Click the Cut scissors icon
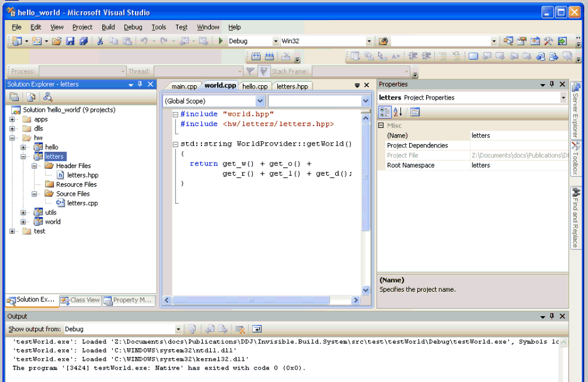 coord(99,41)
